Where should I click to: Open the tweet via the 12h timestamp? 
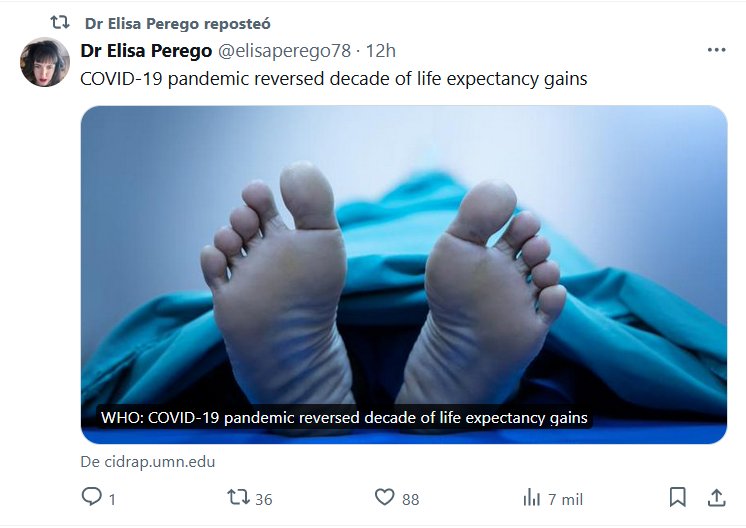[x=380, y=51]
